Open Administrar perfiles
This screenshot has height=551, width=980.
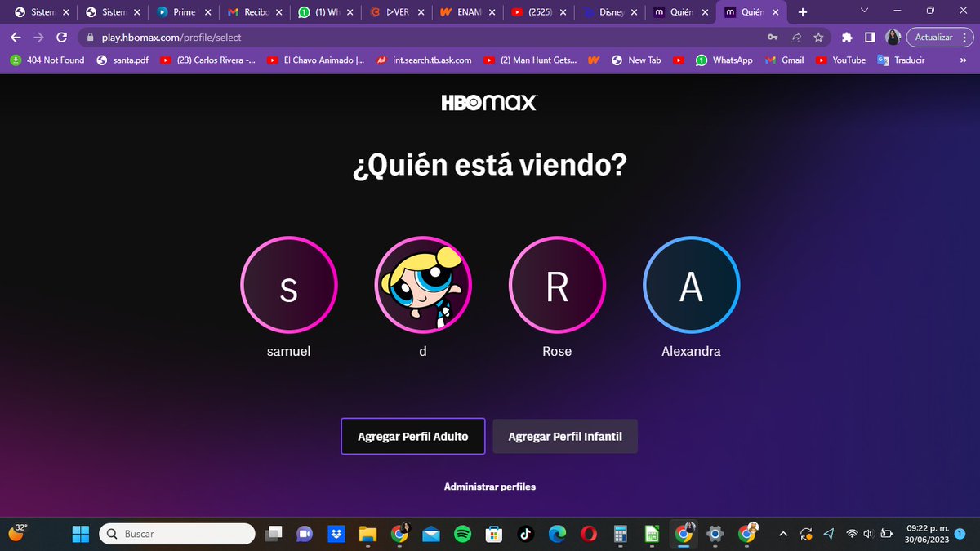489,486
